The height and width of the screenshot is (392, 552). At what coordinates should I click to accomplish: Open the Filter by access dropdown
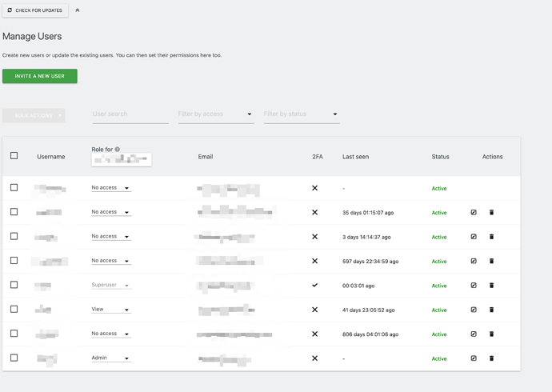tap(216, 114)
